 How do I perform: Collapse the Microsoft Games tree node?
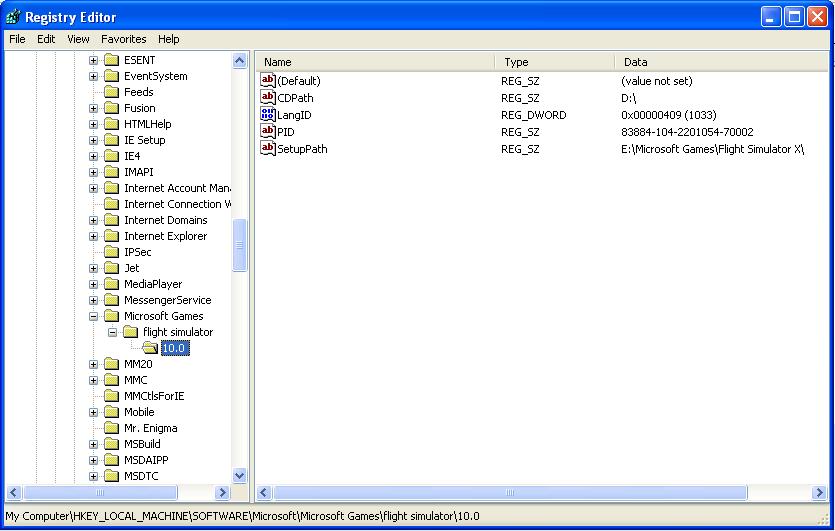pos(93,316)
